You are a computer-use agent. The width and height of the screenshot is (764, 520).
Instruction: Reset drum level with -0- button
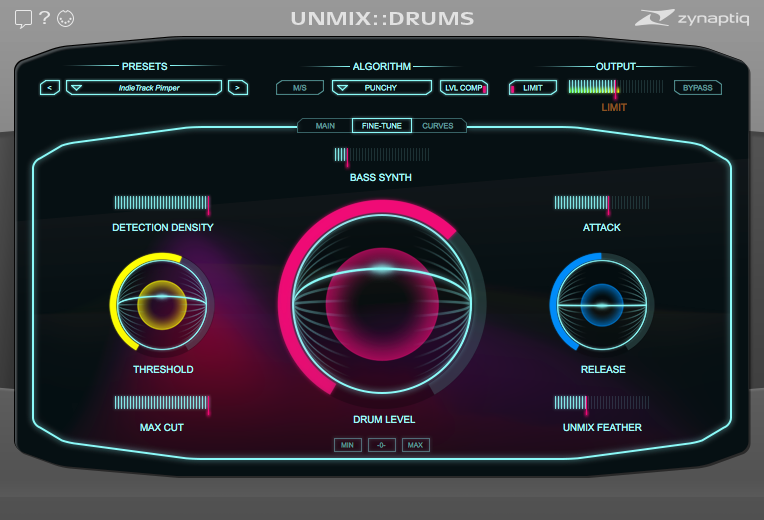click(x=382, y=445)
